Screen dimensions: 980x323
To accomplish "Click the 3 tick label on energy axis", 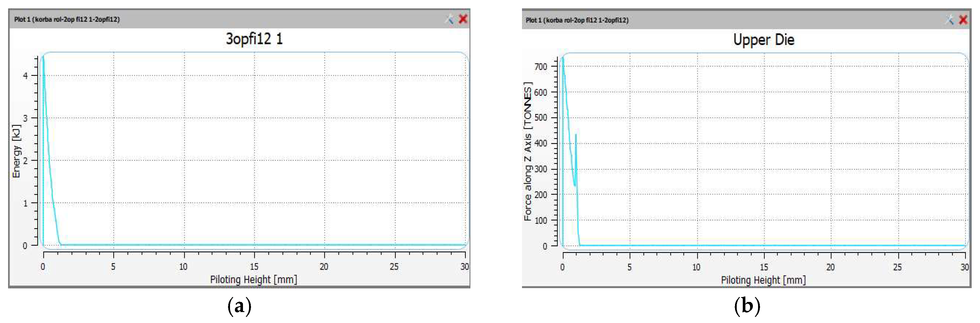I will [x=25, y=118].
